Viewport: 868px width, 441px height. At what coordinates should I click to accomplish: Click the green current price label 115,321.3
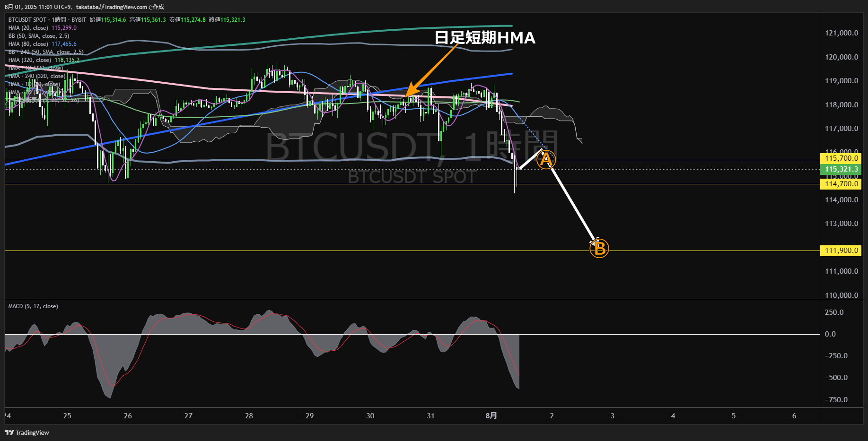tap(841, 169)
